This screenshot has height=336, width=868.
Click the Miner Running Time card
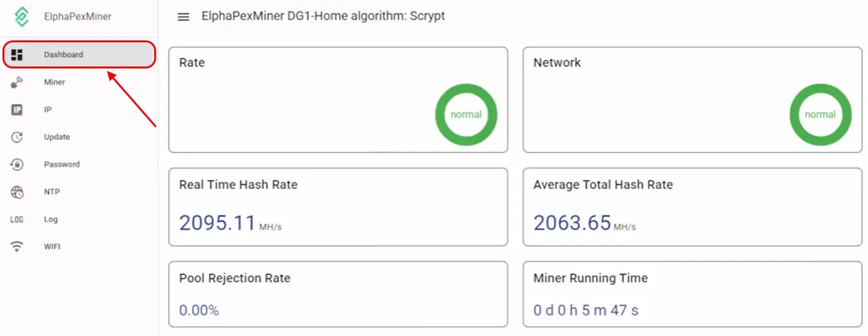pyautogui.click(x=692, y=294)
